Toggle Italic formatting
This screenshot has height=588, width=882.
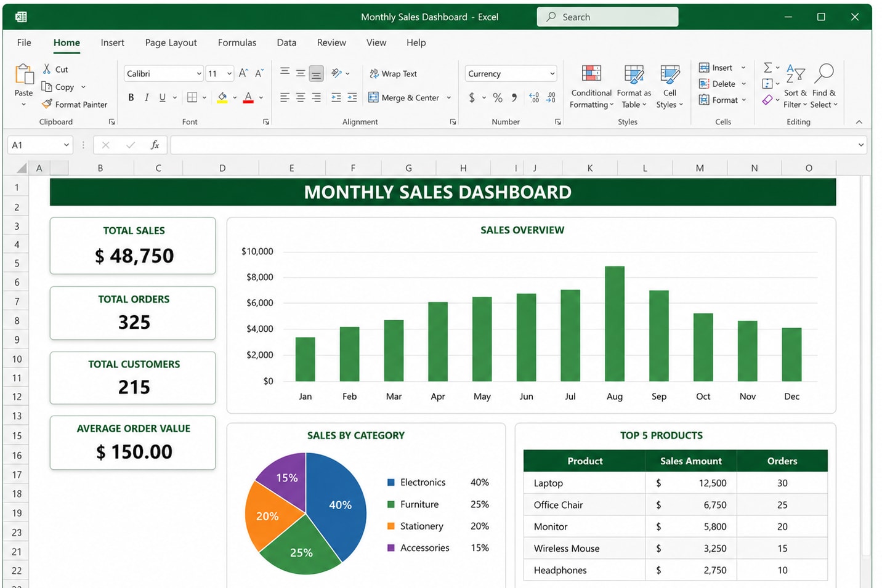click(x=147, y=97)
